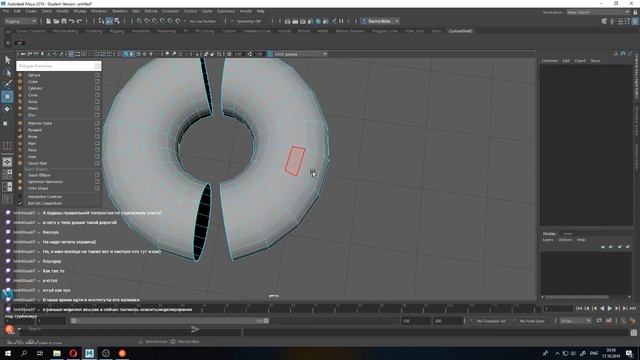
Task: Open the Windows menu in menu bar
Action: coord(99,11)
